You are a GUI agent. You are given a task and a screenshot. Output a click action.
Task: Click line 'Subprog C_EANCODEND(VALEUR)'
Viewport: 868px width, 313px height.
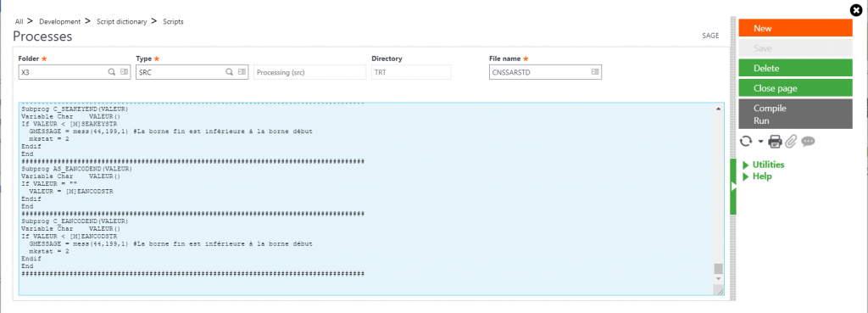(75, 221)
